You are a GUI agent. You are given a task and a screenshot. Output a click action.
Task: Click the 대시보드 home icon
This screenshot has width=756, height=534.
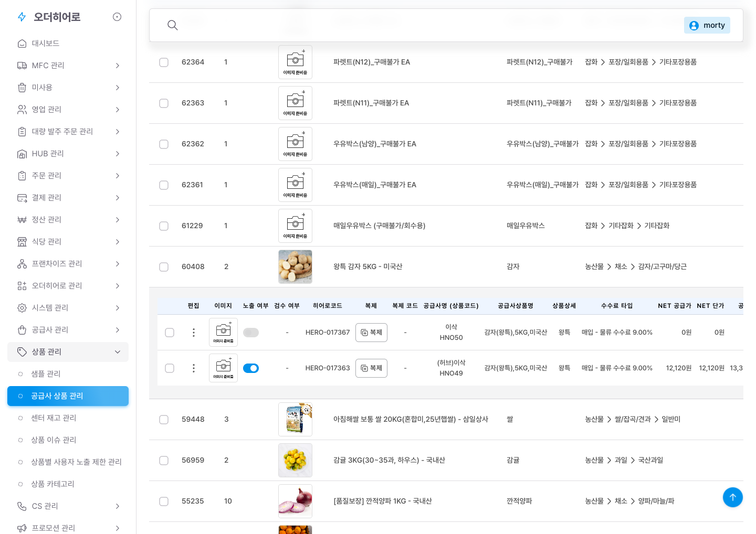pos(22,44)
